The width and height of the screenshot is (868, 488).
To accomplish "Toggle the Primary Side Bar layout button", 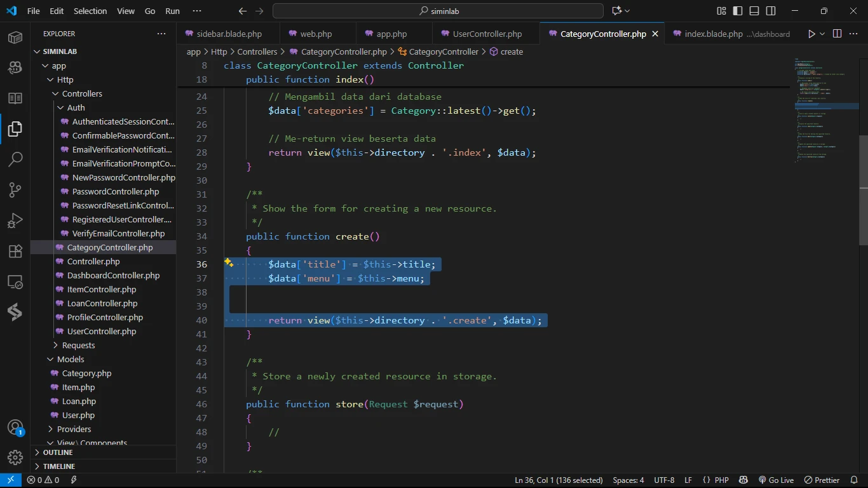I will pos(738,11).
